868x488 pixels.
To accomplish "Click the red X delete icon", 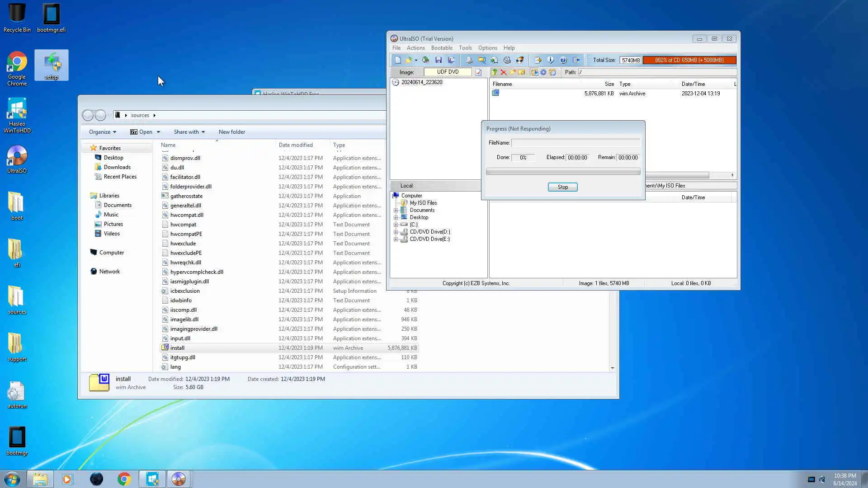I will click(x=503, y=72).
